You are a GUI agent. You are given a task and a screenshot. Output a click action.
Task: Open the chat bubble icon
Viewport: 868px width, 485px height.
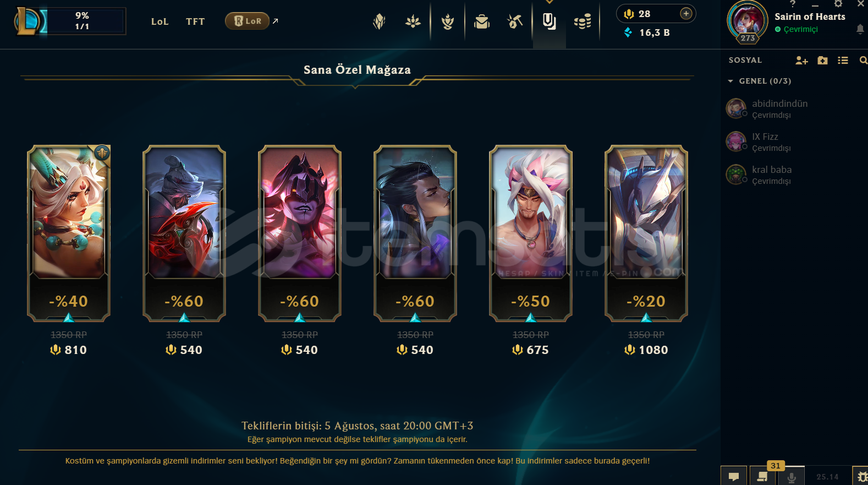tap(734, 476)
